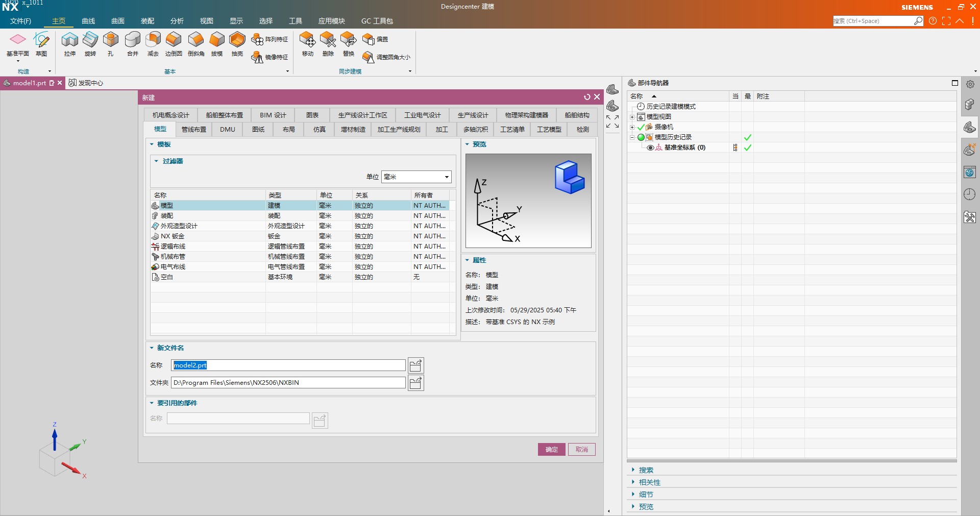This screenshot has width=980, height=516.
Task: Open the 文件(F) menu
Action: 20,21
